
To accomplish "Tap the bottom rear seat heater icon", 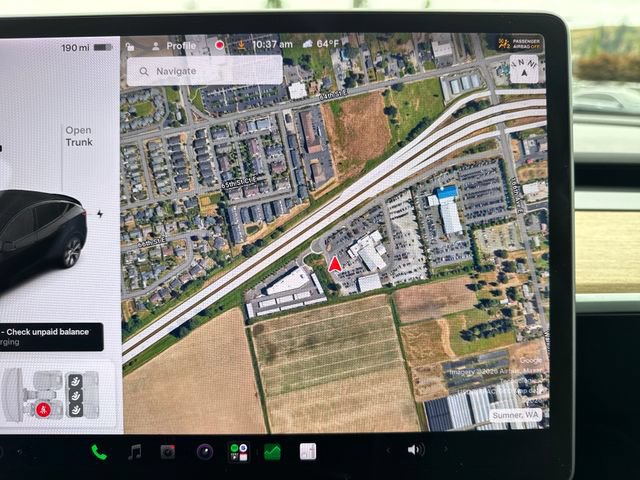I will [x=75, y=410].
